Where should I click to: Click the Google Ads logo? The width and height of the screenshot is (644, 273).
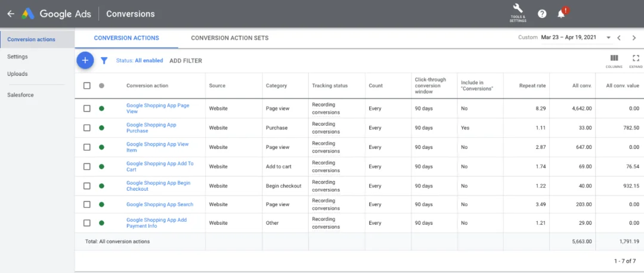tap(28, 14)
